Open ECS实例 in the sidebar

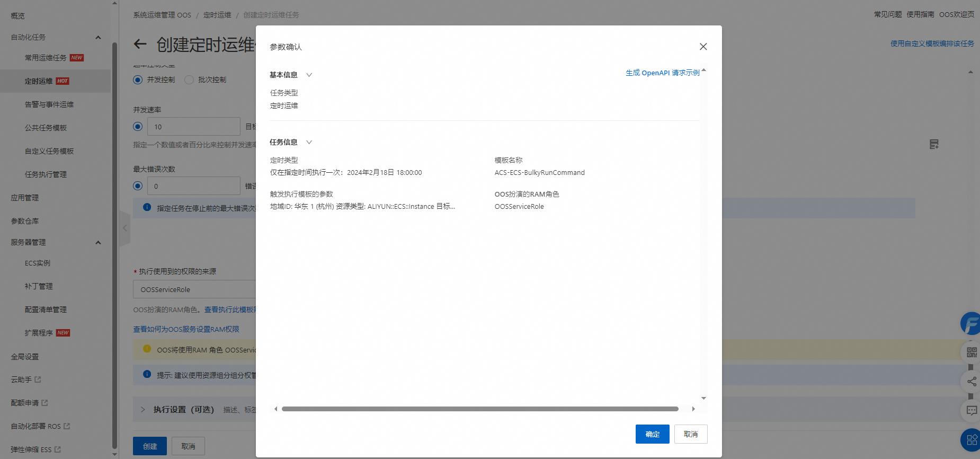click(38, 263)
